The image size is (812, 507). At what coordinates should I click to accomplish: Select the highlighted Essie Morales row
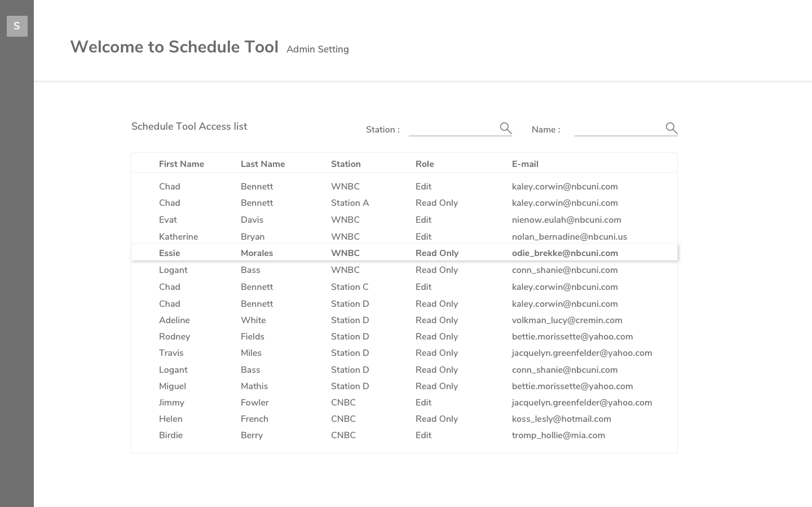404,253
